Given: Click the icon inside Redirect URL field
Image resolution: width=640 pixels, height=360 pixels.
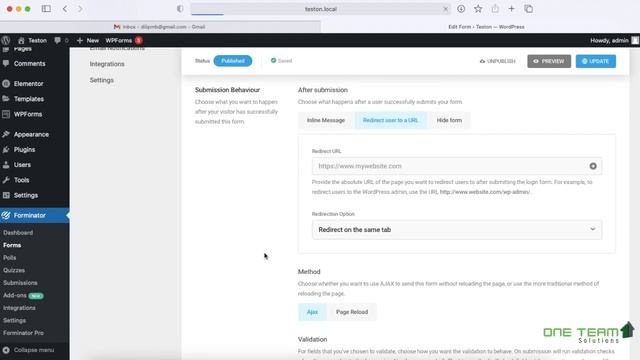Looking at the screenshot, I should tap(593, 166).
